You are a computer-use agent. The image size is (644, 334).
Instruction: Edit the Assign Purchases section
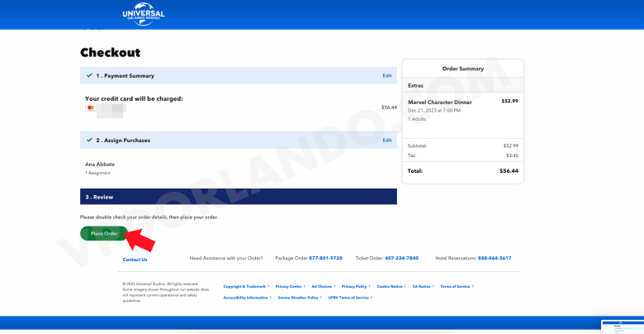387,141
